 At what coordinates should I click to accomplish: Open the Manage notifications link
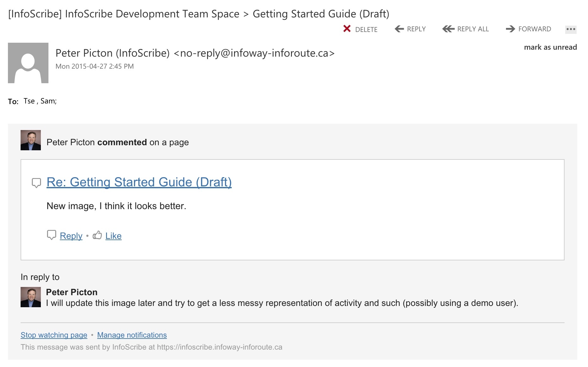point(132,335)
